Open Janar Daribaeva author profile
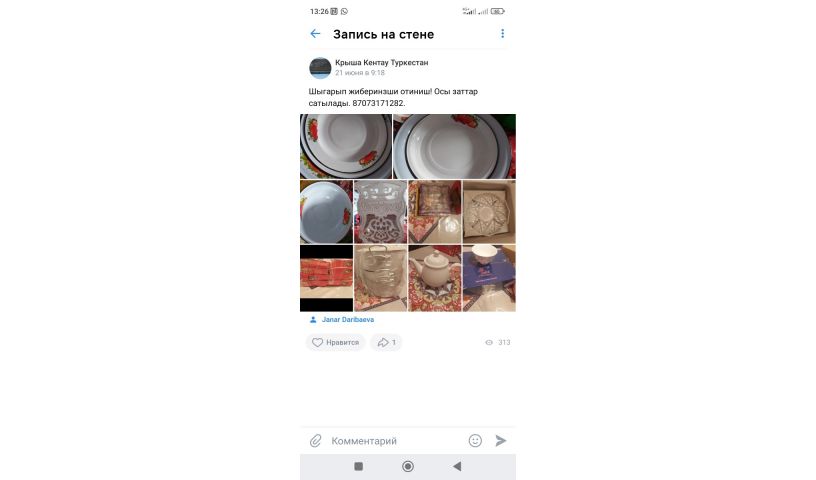This screenshot has width=816, height=480. 348,320
